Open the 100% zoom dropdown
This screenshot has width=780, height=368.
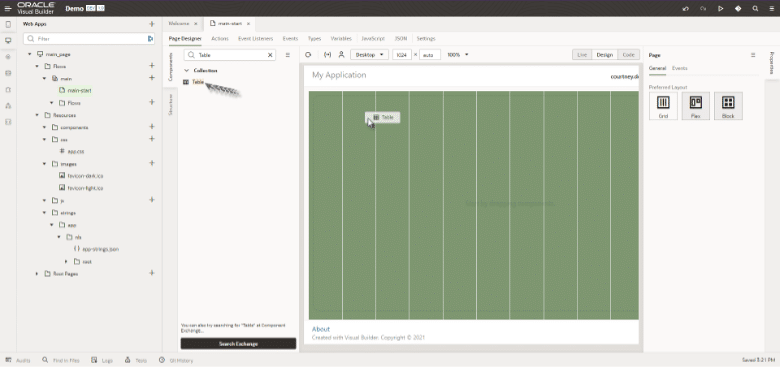point(458,55)
